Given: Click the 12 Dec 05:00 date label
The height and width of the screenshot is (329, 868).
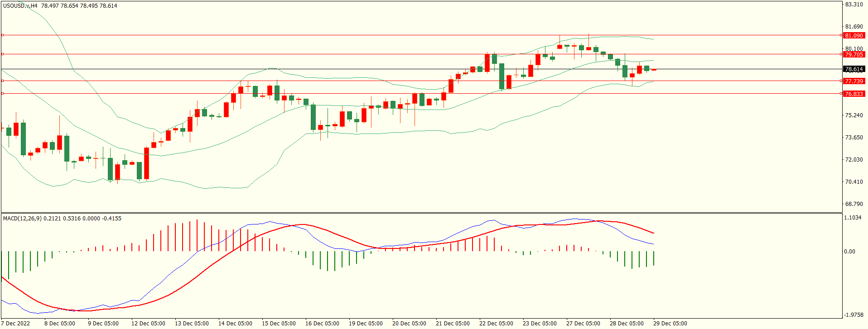Looking at the screenshot, I should click(x=148, y=323).
